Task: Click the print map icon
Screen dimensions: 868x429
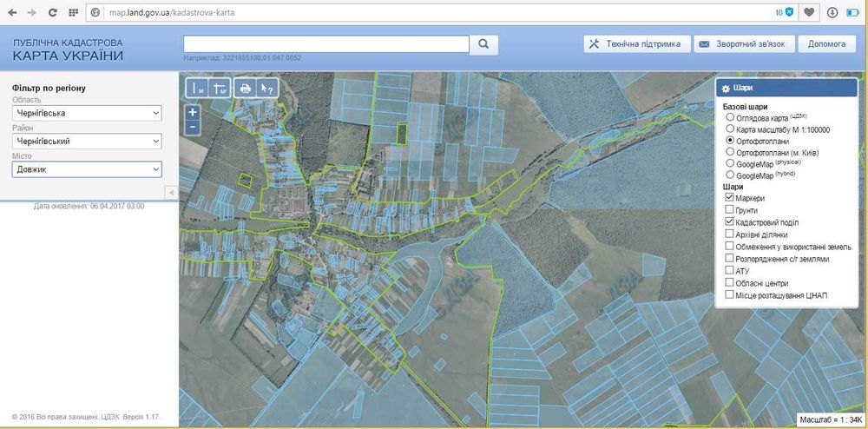Action: pos(246,88)
